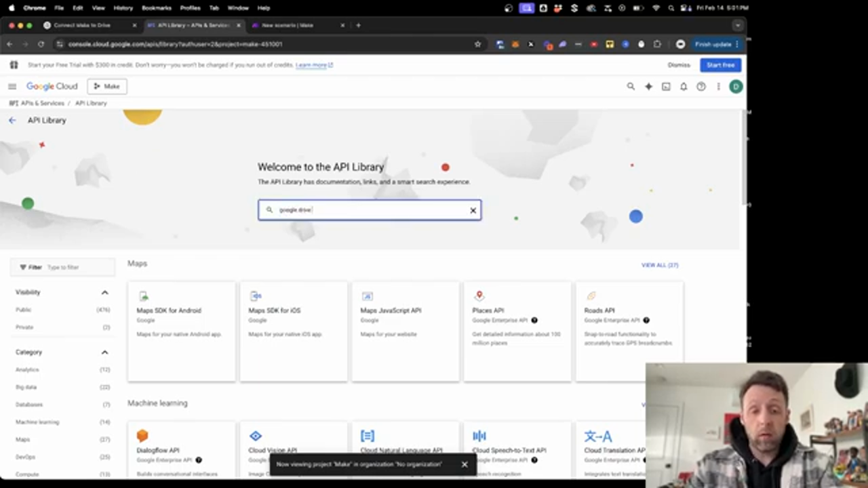Open the extensions puzzle icon
868x488 pixels.
click(656, 44)
